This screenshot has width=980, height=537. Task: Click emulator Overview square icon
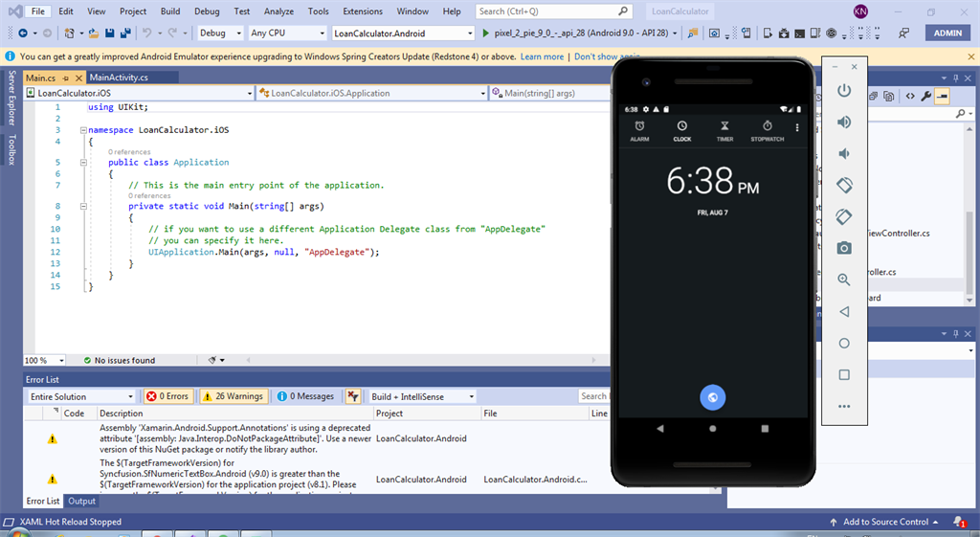[x=844, y=374]
